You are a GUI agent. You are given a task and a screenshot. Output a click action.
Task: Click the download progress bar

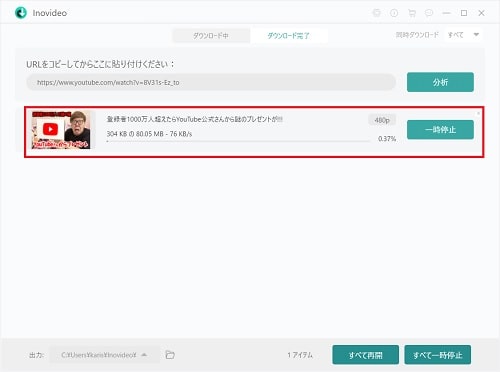(x=238, y=141)
